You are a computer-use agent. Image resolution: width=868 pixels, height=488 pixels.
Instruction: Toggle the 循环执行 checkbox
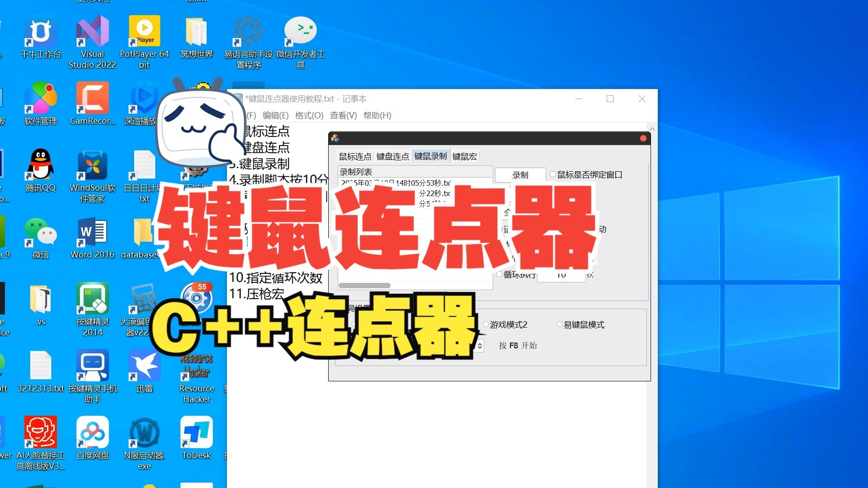click(500, 274)
